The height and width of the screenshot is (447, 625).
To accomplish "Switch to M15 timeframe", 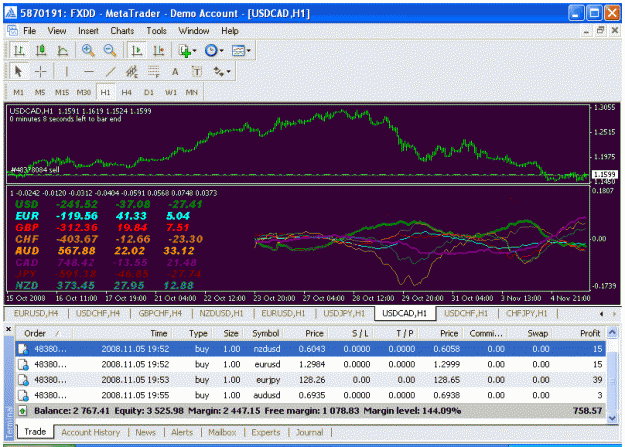I will click(x=62, y=93).
